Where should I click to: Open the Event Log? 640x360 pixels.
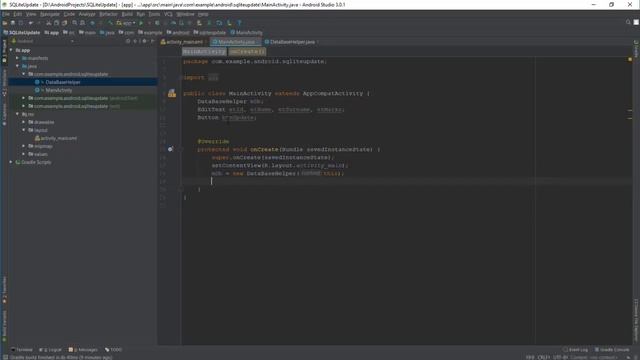click(x=575, y=350)
